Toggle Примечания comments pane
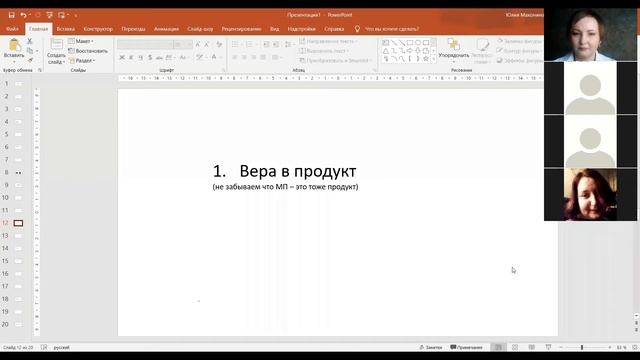Image resolution: width=640 pixels, height=360 pixels. pos(466,347)
